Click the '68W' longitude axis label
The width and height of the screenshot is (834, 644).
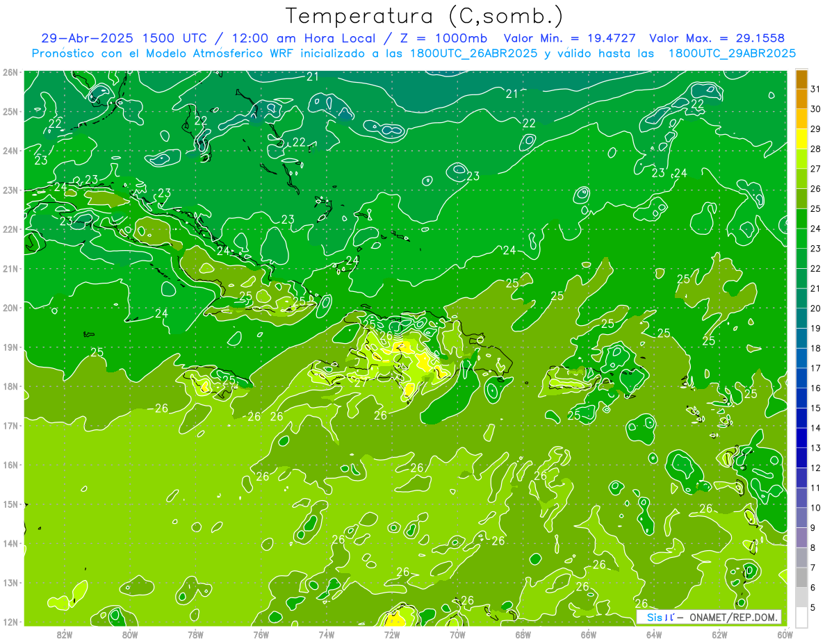point(523,634)
